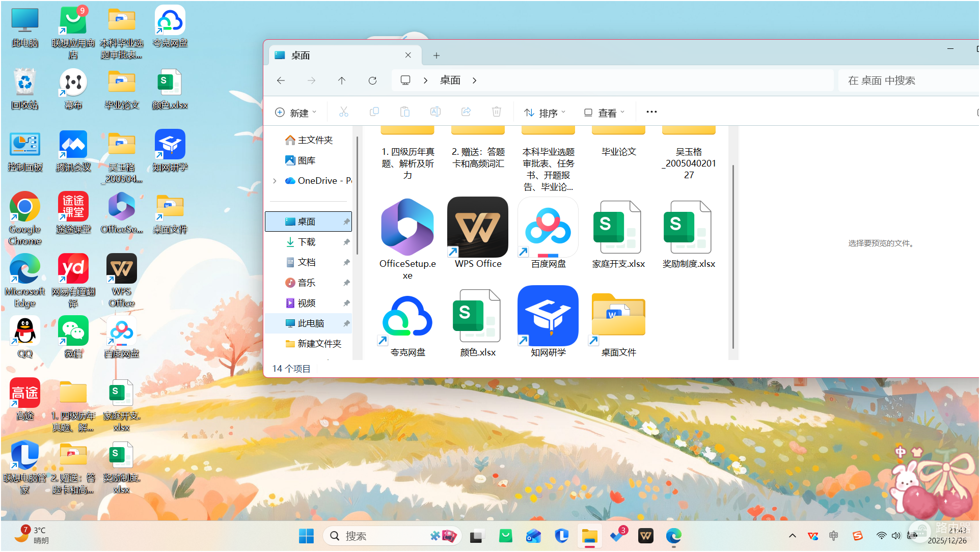Click the Rename icon in the explorer toolbar

pos(435,112)
